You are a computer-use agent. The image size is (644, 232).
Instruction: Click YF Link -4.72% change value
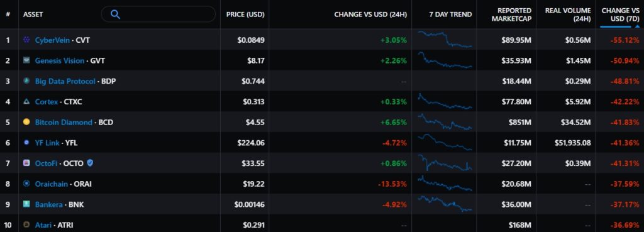[x=394, y=143]
